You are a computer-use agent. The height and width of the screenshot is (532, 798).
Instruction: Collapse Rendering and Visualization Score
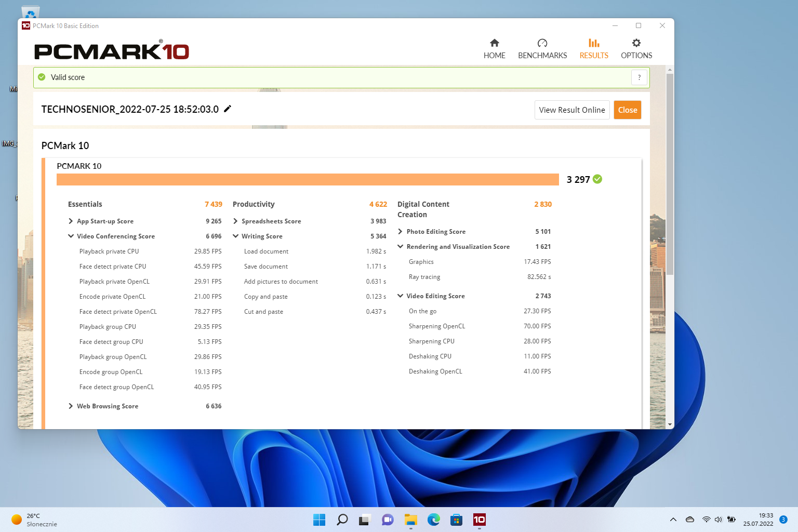[x=400, y=247]
